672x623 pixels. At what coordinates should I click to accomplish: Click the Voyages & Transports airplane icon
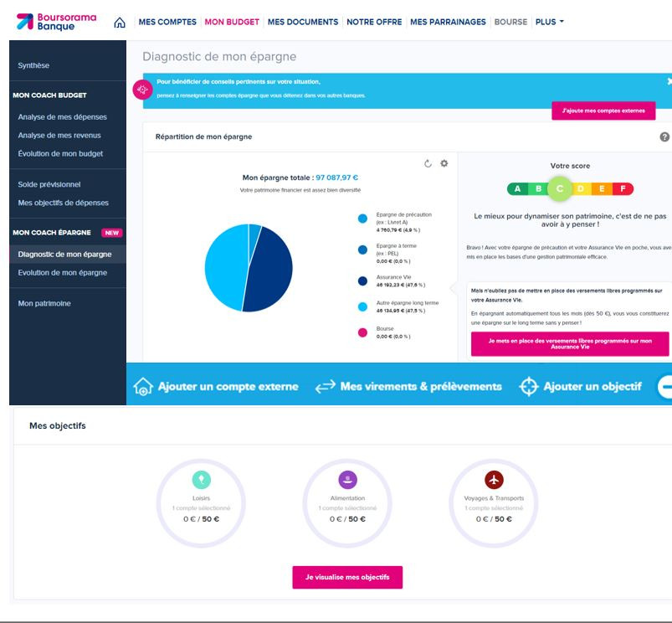[x=494, y=479]
